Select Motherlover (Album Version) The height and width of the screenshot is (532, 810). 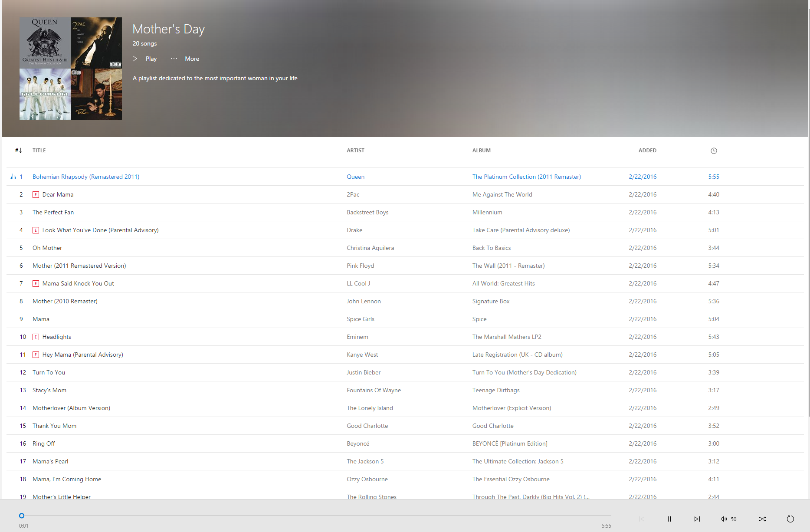click(72, 408)
